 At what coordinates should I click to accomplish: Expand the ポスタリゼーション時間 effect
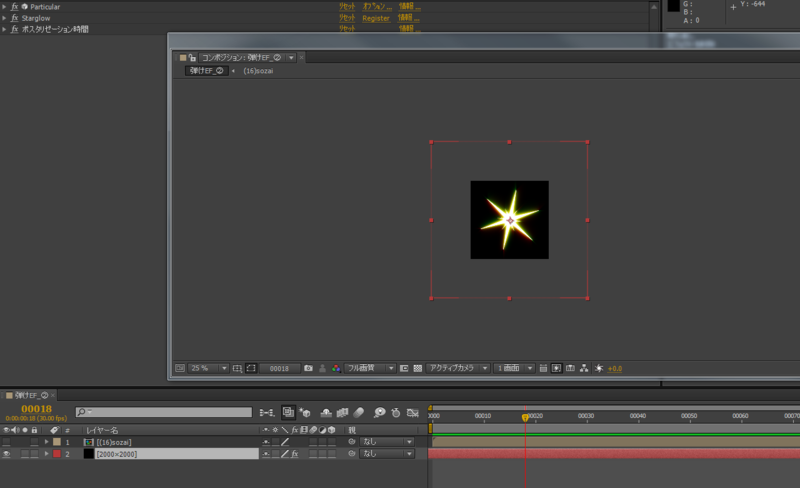4,29
